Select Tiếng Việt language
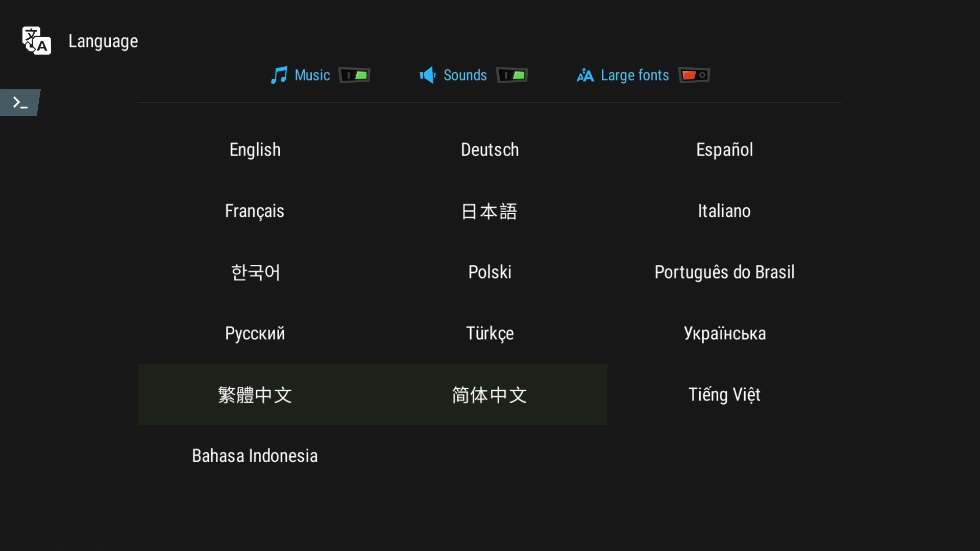The width and height of the screenshot is (980, 551). [x=724, y=394]
